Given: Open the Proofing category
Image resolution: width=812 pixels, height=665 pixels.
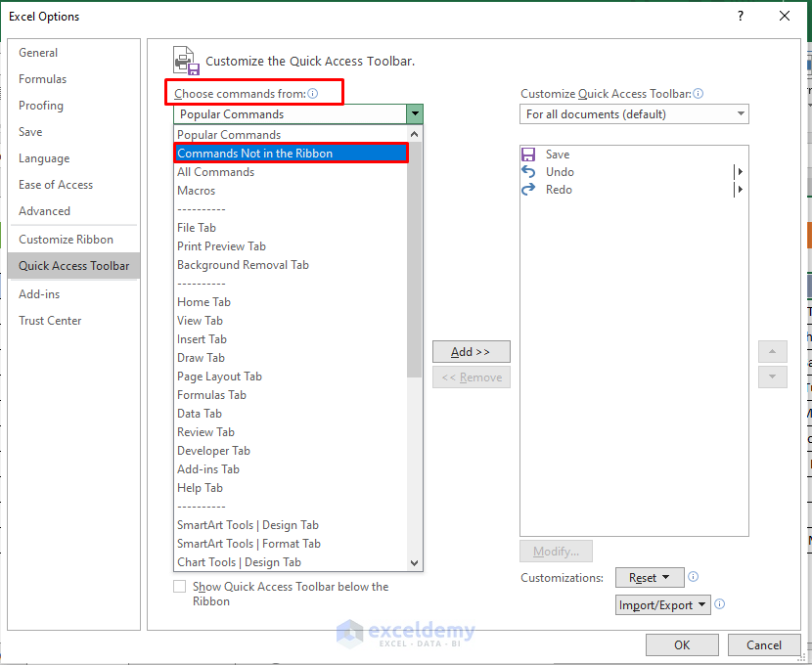Looking at the screenshot, I should tap(74, 106).
